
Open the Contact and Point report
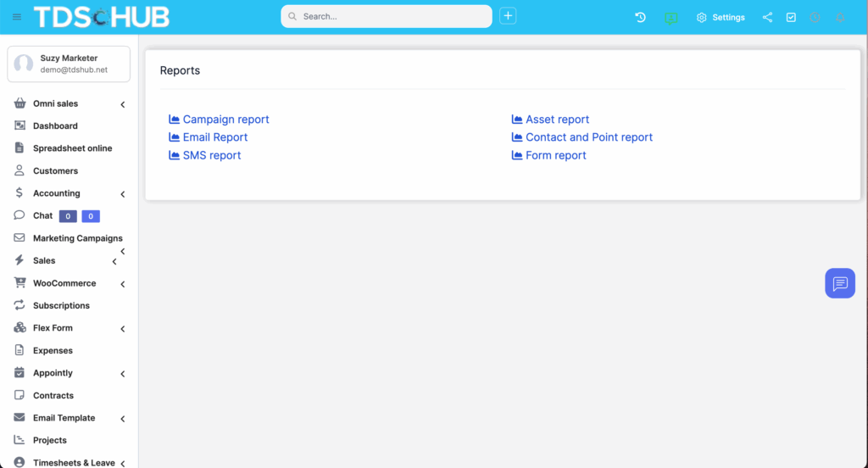588,137
